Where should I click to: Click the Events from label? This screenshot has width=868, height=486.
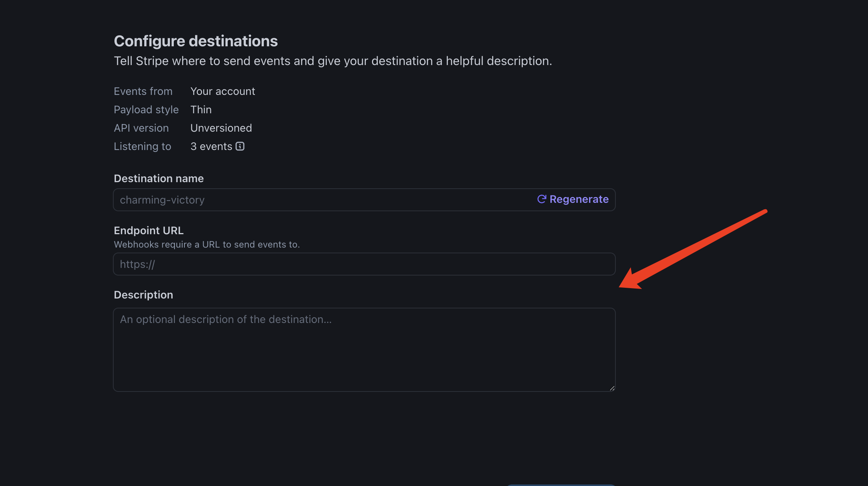coord(143,91)
